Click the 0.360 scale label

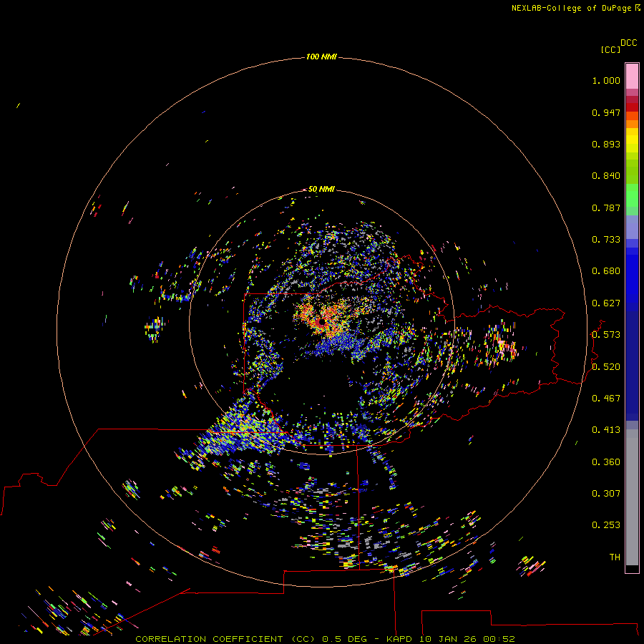click(x=606, y=462)
